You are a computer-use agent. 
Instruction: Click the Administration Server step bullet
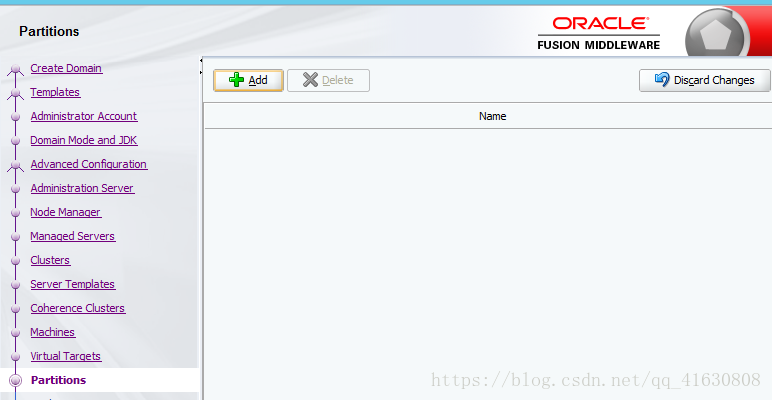pyautogui.click(x=15, y=189)
